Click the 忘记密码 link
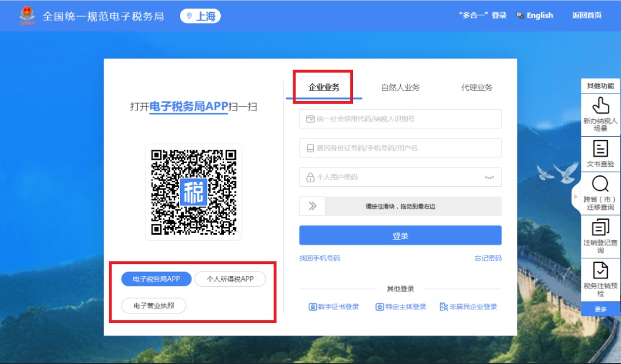The image size is (621, 364). point(488,258)
